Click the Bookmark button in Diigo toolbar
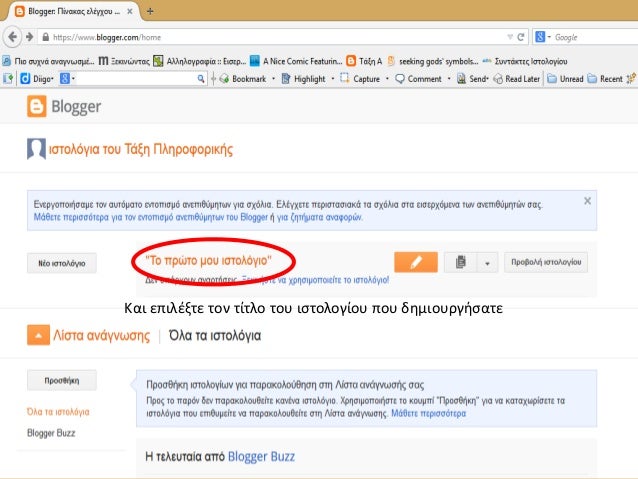The width and height of the screenshot is (638, 479). click(243, 79)
